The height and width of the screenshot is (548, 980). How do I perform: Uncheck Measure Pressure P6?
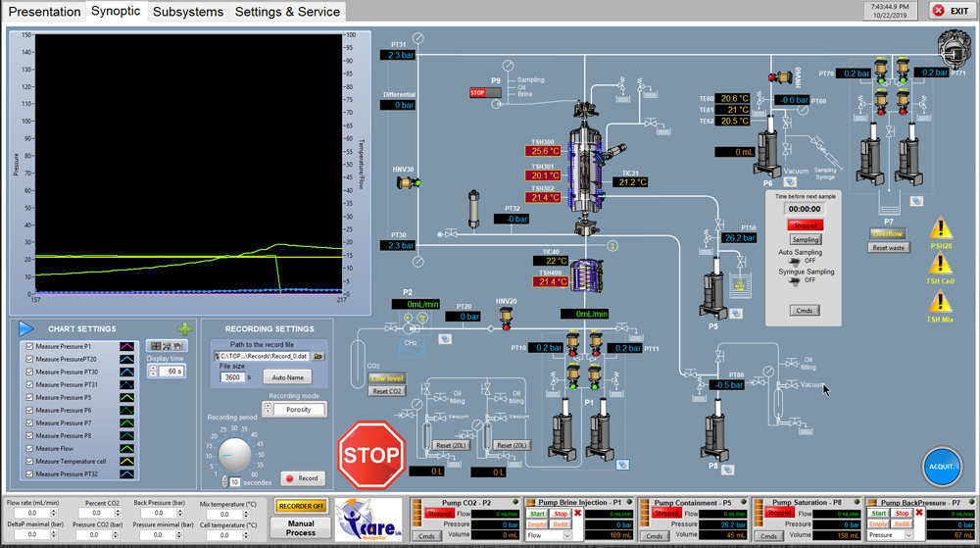point(29,411)
